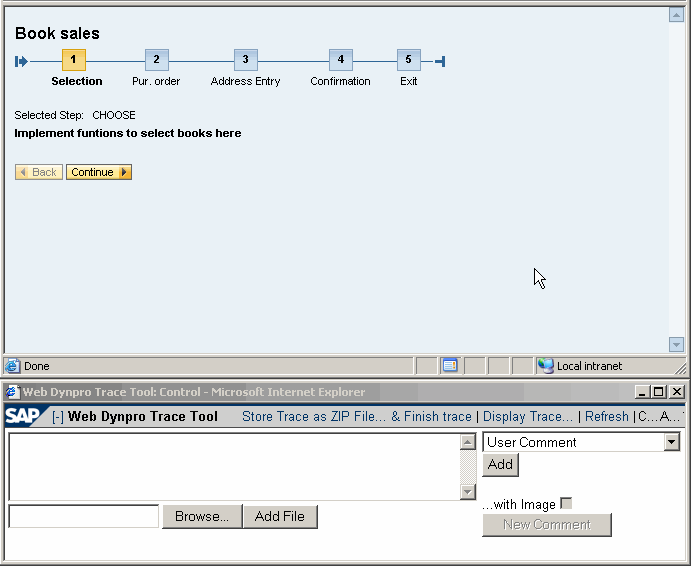Screen dimensions: 693x568
Task: Select roadmap step 4 Confirmation
Action: pyautogui.click(x=340, y=60)
